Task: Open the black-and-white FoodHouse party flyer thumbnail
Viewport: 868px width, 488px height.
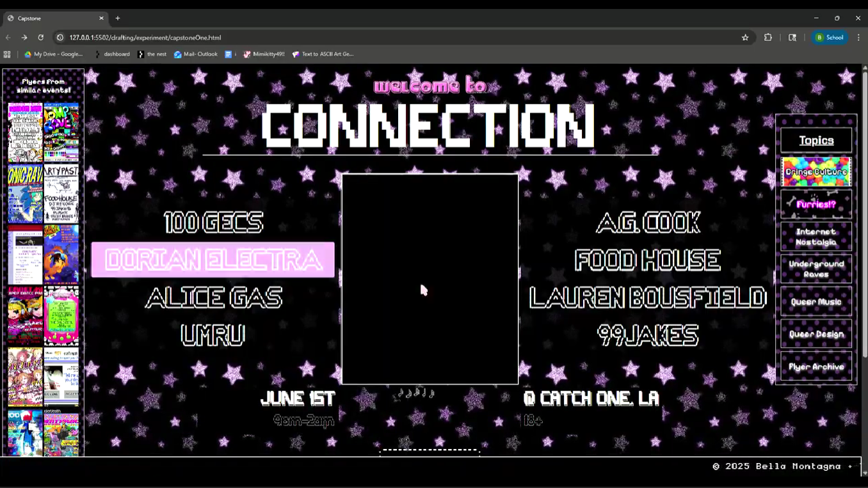Action: tap(61, 194)
